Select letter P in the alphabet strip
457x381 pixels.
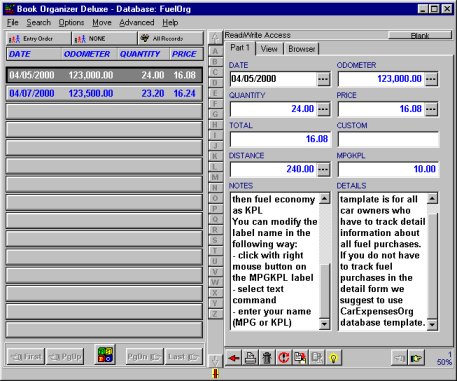(215, 209)
